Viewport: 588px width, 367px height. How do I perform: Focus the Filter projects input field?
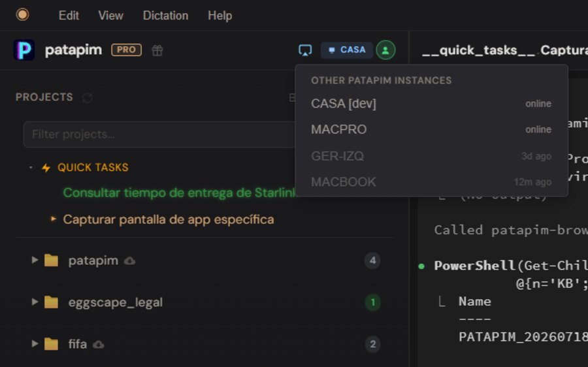tap(160, 135)
